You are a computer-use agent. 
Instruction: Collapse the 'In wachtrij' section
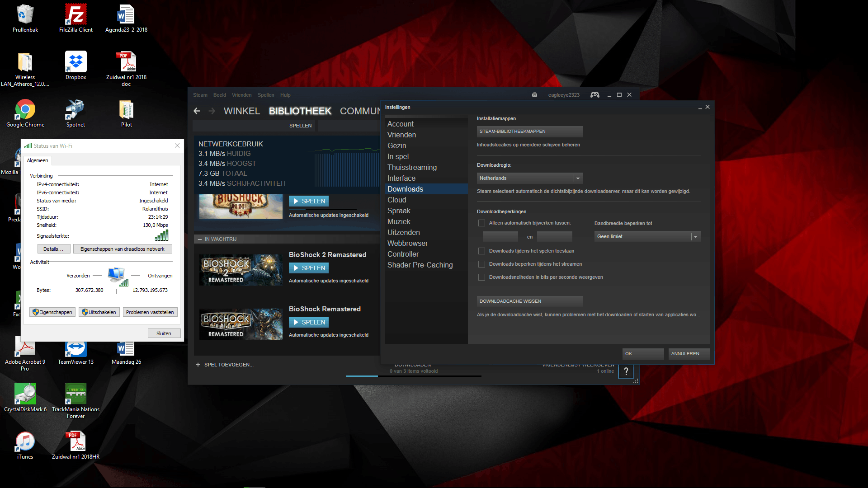(x=200, y=239)
